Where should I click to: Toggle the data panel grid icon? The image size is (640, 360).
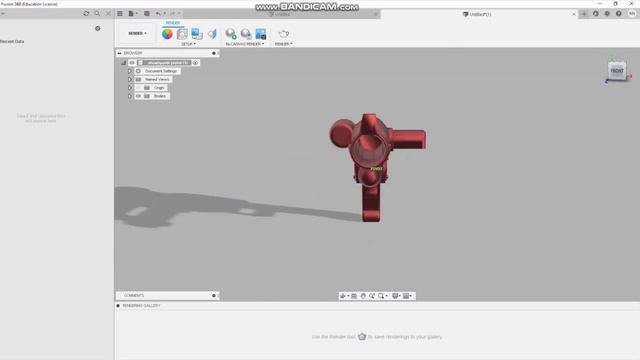pos(120,13)
